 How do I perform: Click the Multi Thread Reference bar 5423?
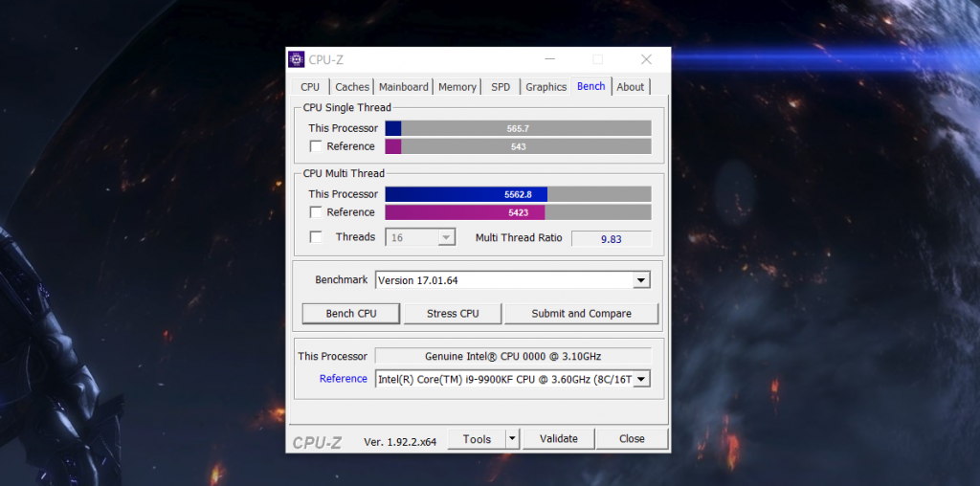tap(518, 212)
